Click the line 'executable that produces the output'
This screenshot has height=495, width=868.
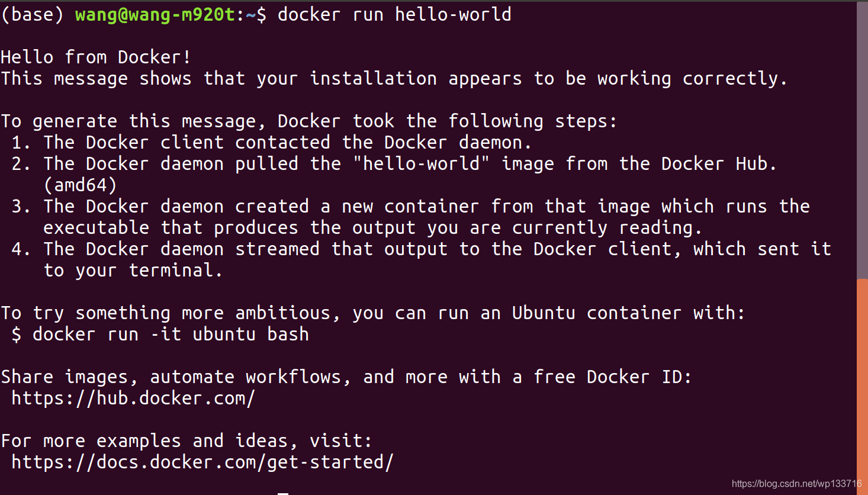coord(373,228)
